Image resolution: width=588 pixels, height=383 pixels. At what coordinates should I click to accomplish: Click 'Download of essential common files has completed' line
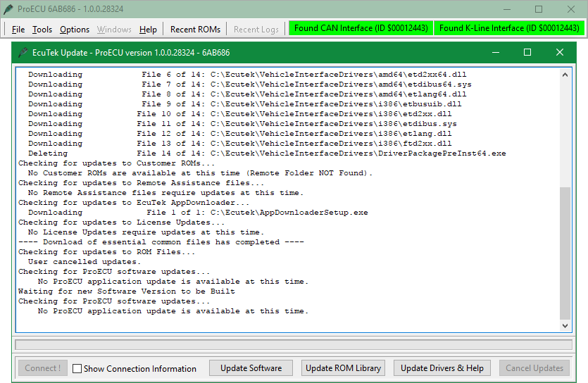[x=161, y=242]
